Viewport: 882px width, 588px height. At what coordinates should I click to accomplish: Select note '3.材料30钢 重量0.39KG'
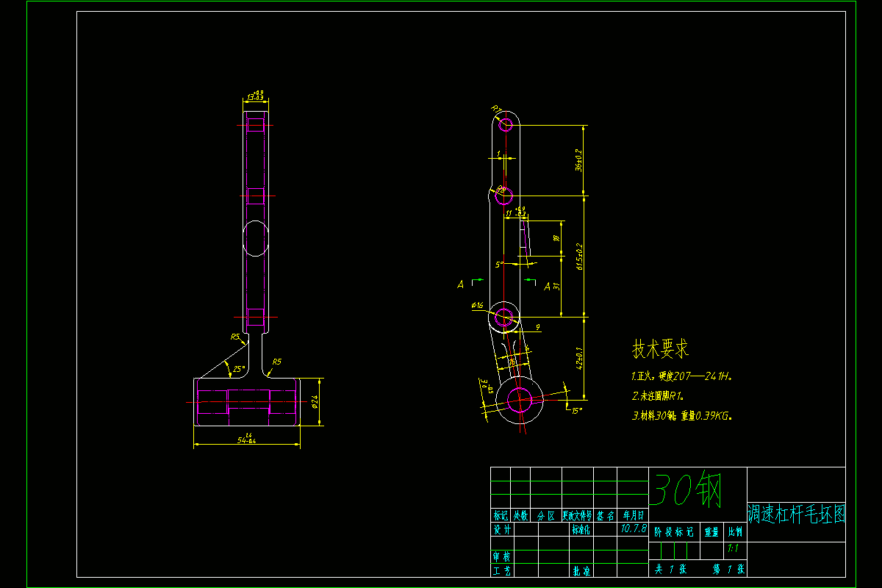click(682, 415)
